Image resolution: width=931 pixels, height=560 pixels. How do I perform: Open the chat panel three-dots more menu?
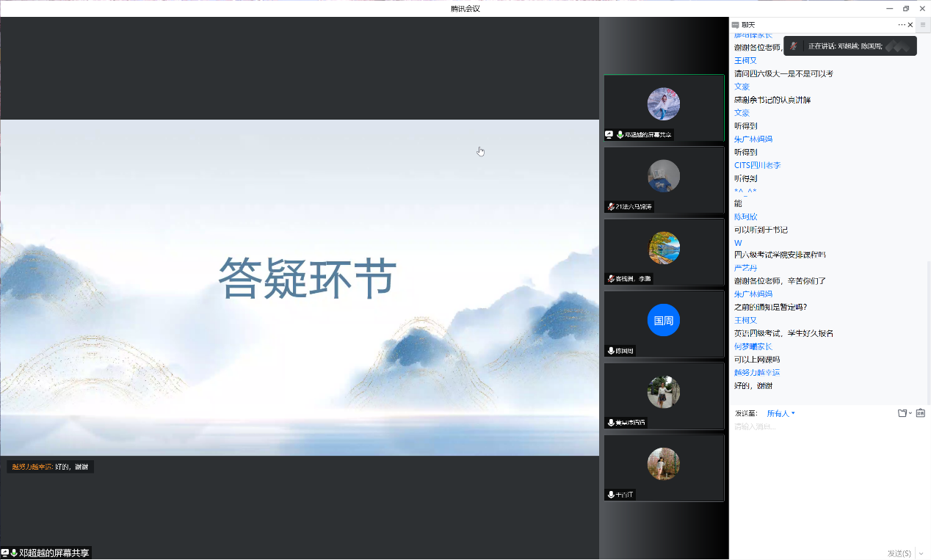click(x=902, y=25)
